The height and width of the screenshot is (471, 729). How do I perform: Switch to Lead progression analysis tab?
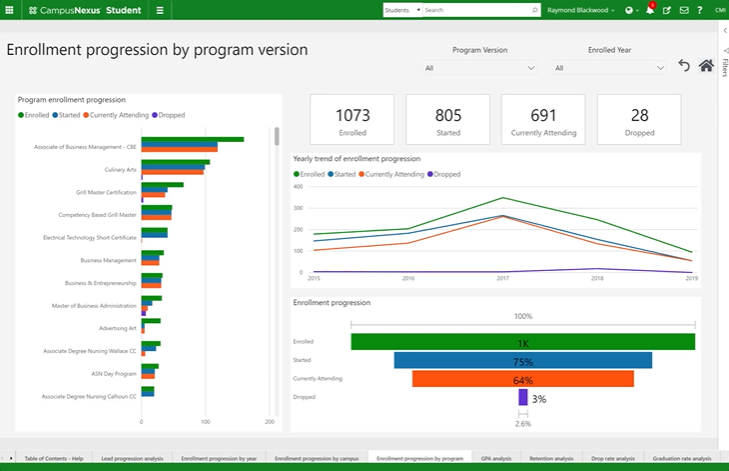(132, 458)
